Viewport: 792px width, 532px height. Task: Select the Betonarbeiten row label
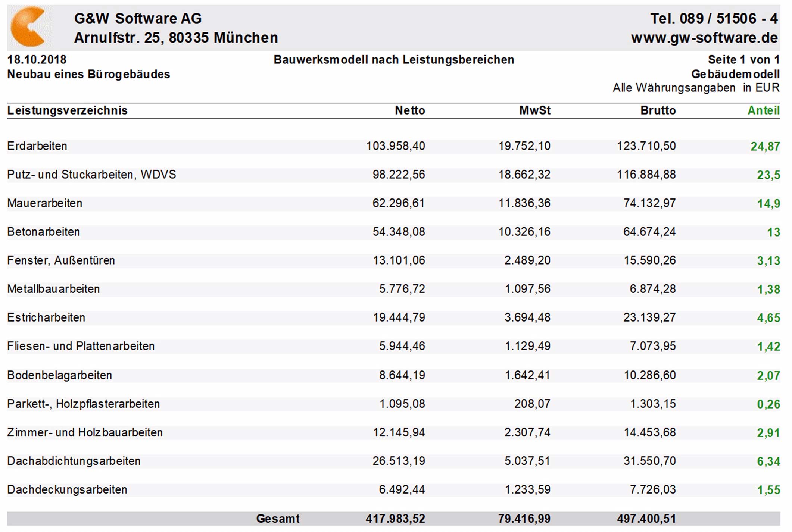pyautogui.click(x=44, y=232)
